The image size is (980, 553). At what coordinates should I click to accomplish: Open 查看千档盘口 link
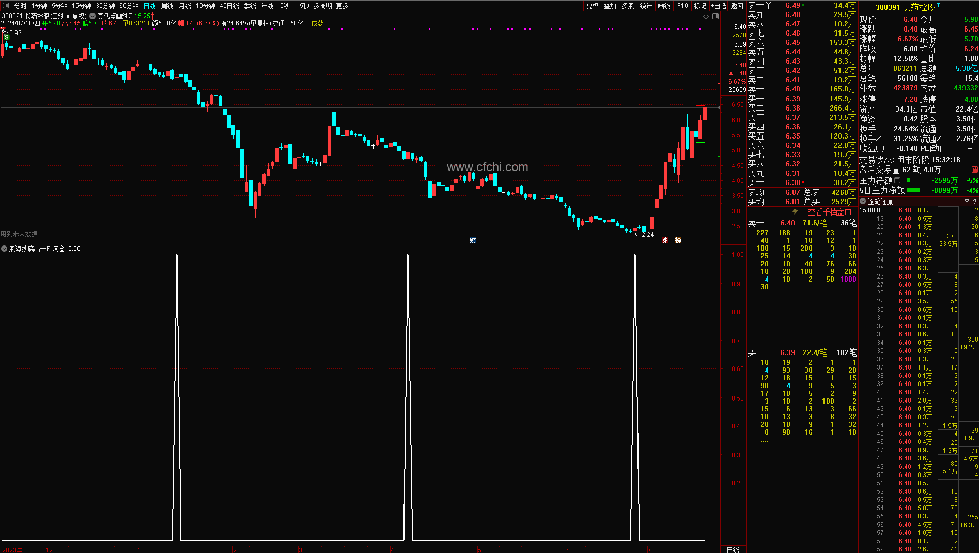coord(830,212)
